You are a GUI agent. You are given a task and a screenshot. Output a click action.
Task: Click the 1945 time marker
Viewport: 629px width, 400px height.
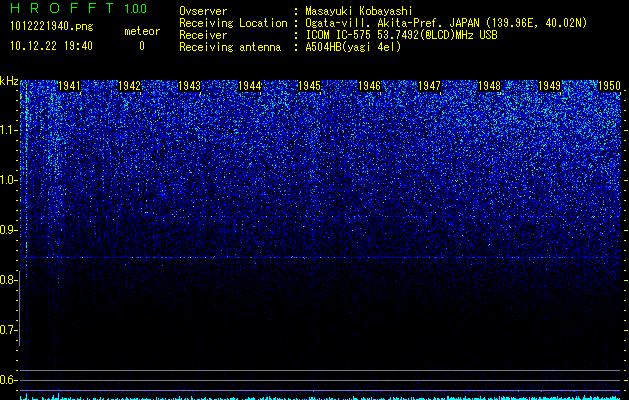[309, 85]
